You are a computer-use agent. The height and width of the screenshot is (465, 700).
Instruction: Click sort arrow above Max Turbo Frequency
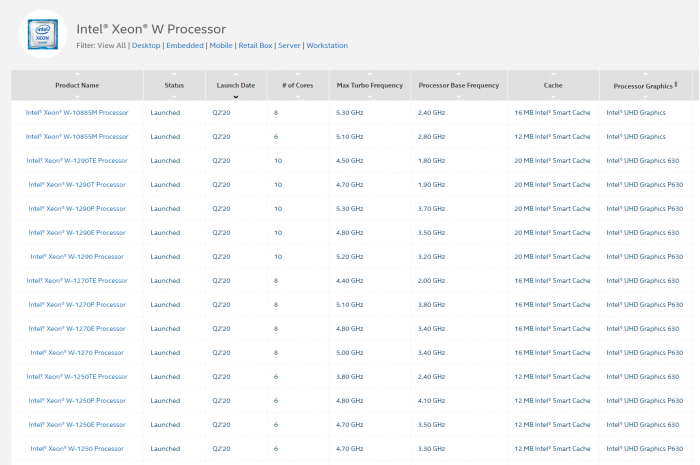coord(369,75)
